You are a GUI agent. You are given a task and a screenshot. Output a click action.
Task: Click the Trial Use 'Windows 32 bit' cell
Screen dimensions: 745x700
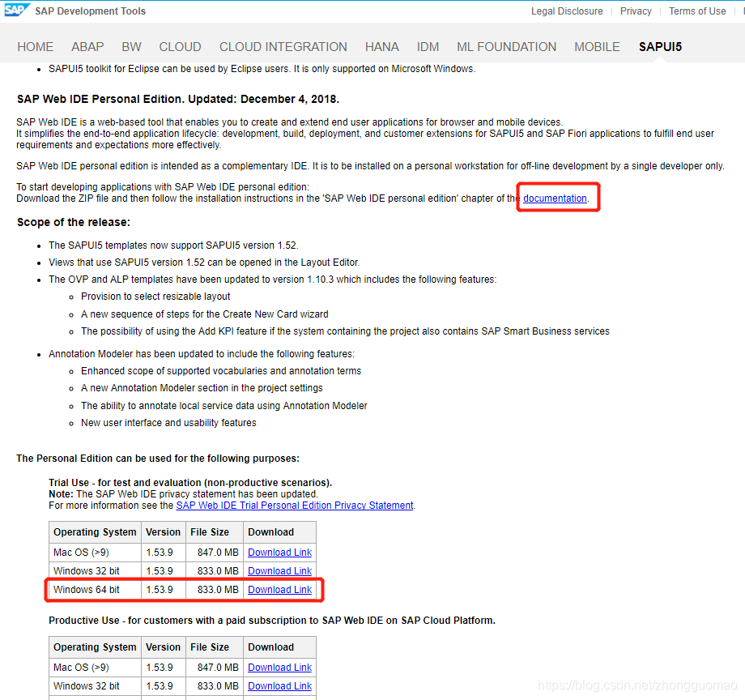pyautogui.click(x=95, y=570)
